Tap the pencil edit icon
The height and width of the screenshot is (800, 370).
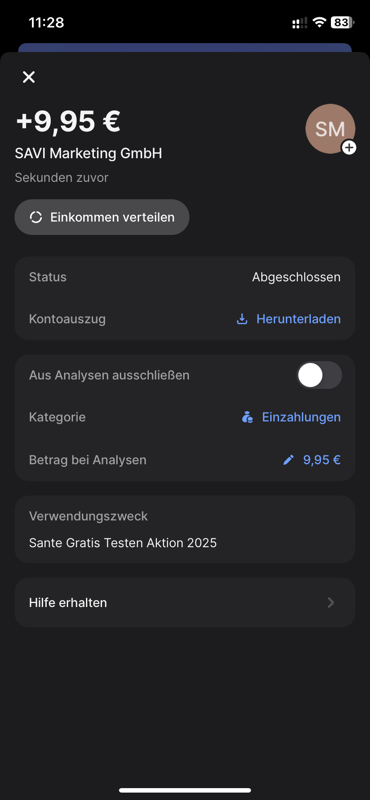tap(288, 460)
